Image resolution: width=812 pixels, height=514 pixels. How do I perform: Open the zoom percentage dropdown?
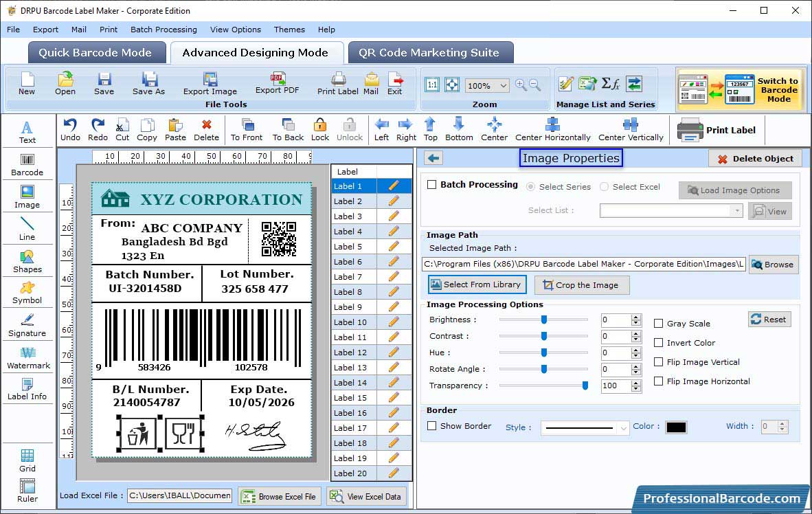point(504,85)
